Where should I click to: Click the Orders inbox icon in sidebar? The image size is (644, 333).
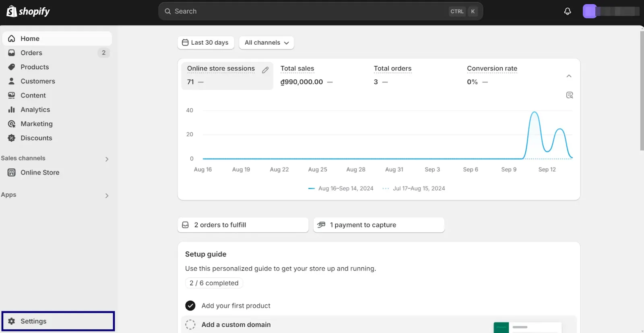(x=12, y=53)
